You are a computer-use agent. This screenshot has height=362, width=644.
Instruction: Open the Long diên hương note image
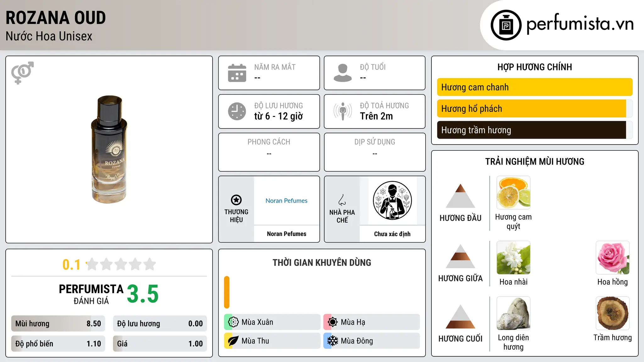514,313
